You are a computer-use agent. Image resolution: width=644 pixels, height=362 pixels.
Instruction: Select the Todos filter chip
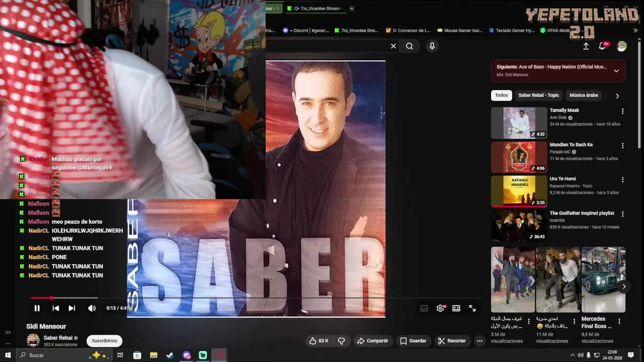point(501,95)
